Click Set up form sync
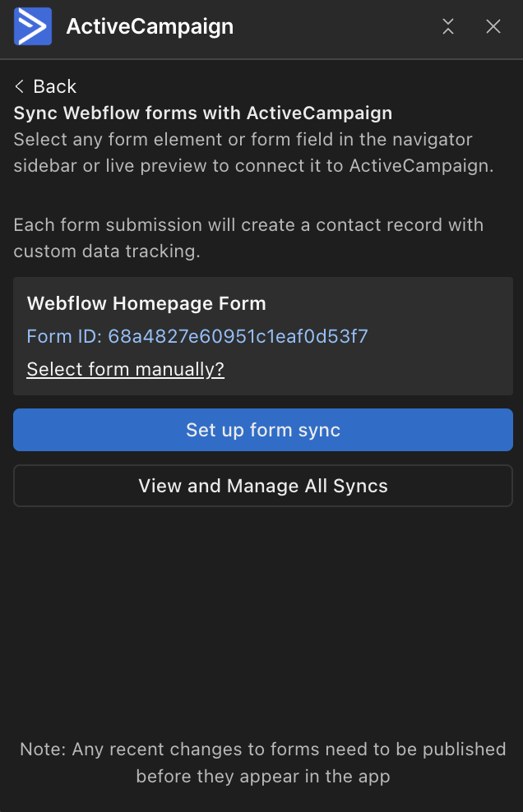The width and height of the screenshot is (523, 812). click(x=261, y=429)
